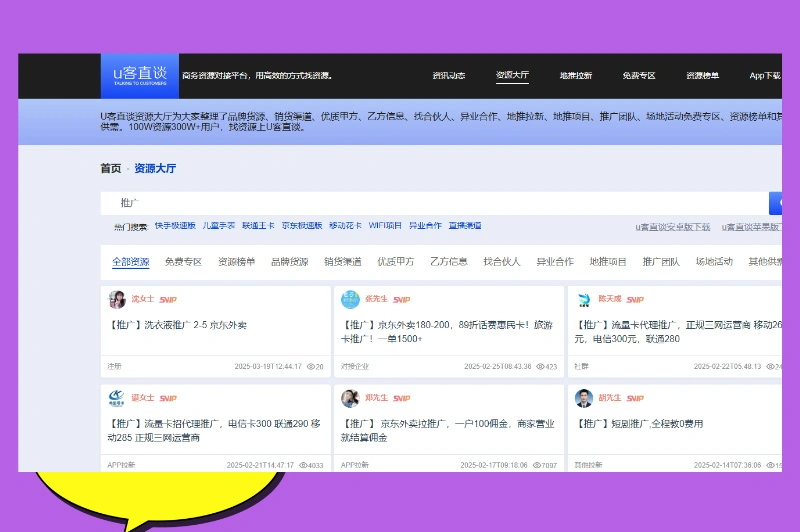
Task: Open post 流量卡代理推广 正规三网运营商
Action: (678, 332)
